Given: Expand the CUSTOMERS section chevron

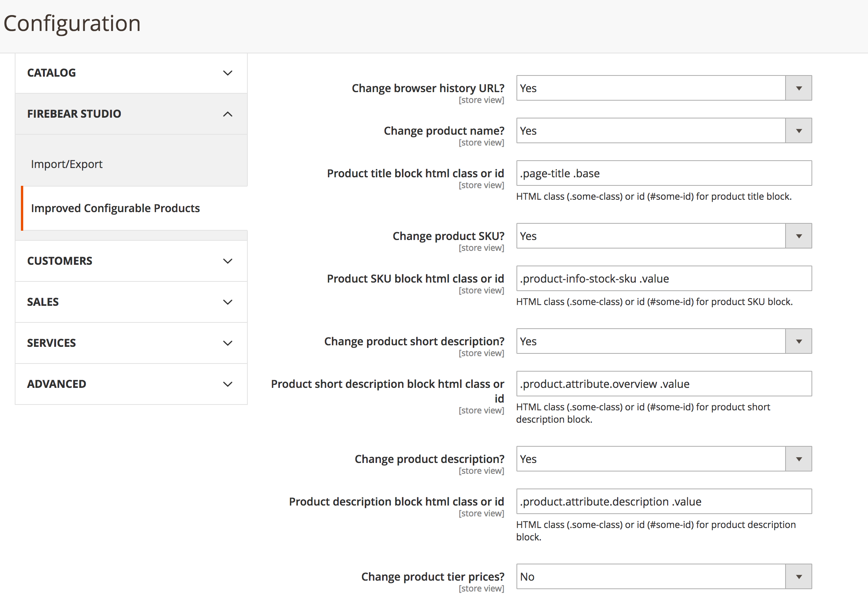Looking at the screenshot, I should pyautogui.click(x=228, y=261).
